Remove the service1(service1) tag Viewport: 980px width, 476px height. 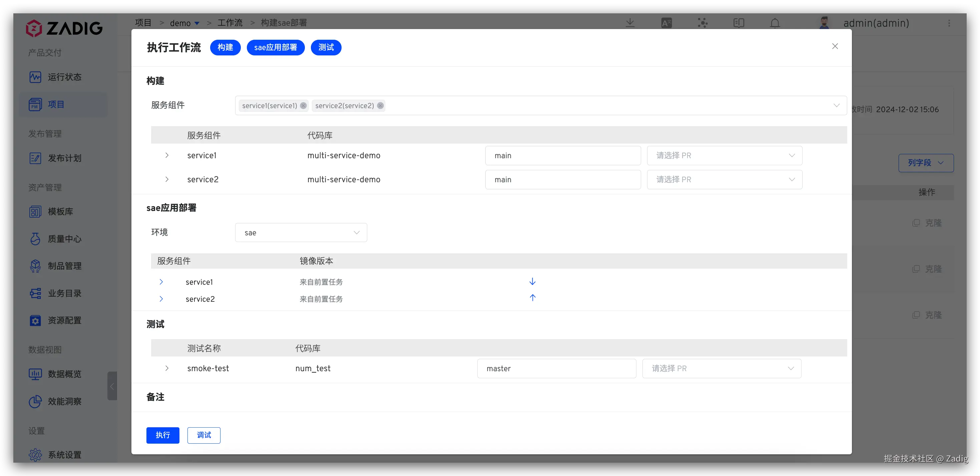(303, 105)
